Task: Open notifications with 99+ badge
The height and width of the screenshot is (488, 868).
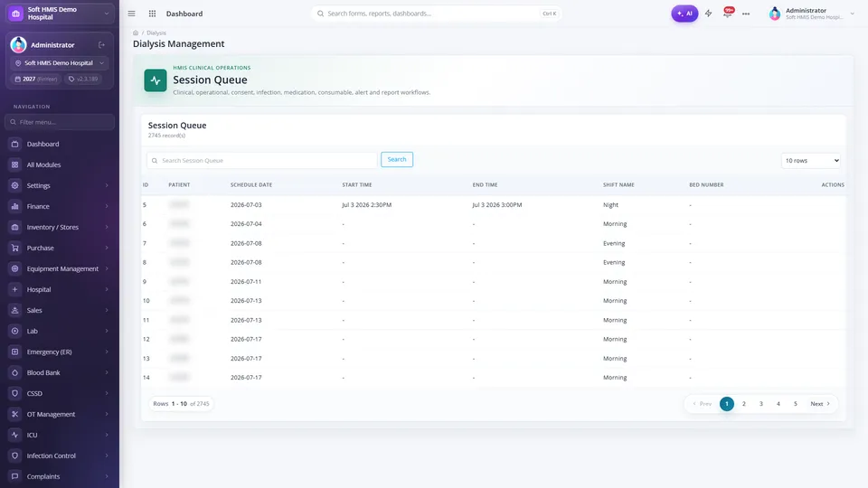Action: [x=728, y=13]
